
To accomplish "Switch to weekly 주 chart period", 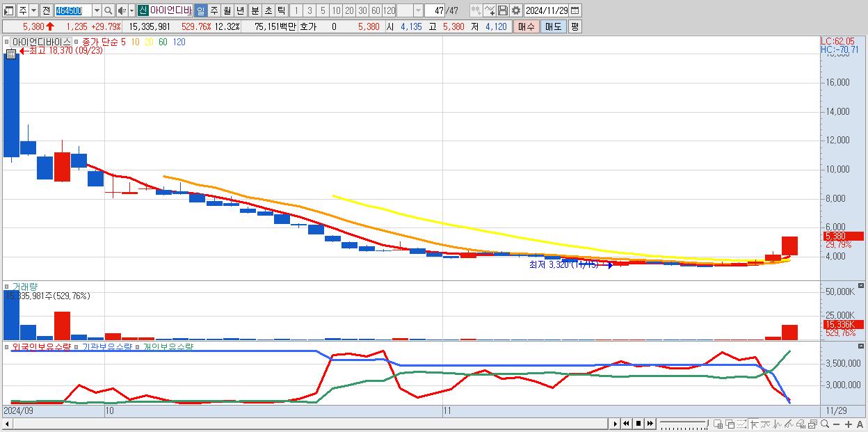I will 214,10.
